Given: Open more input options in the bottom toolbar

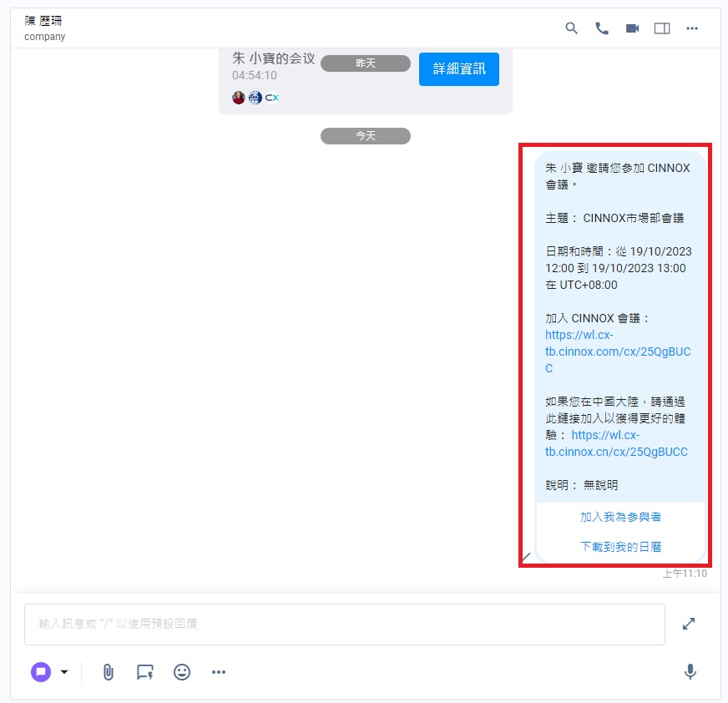Looking at the screenshot, I should coord(218,671).
